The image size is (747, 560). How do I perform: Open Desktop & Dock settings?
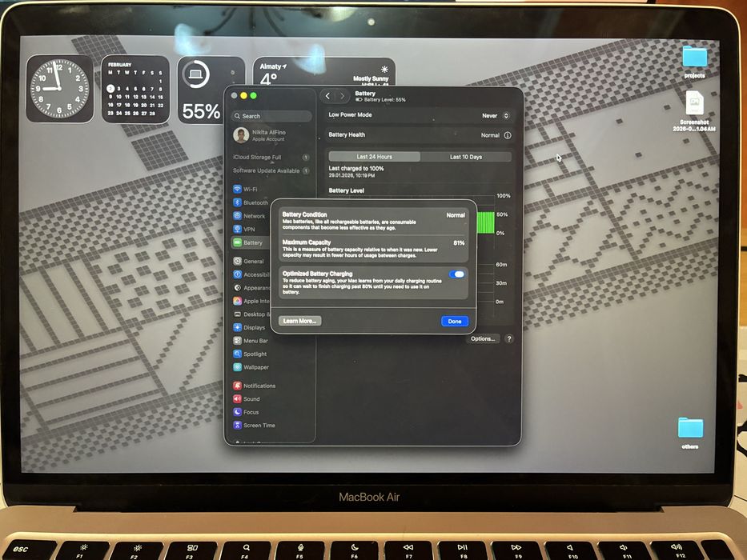pyautogui.click(x=251, y=314)
